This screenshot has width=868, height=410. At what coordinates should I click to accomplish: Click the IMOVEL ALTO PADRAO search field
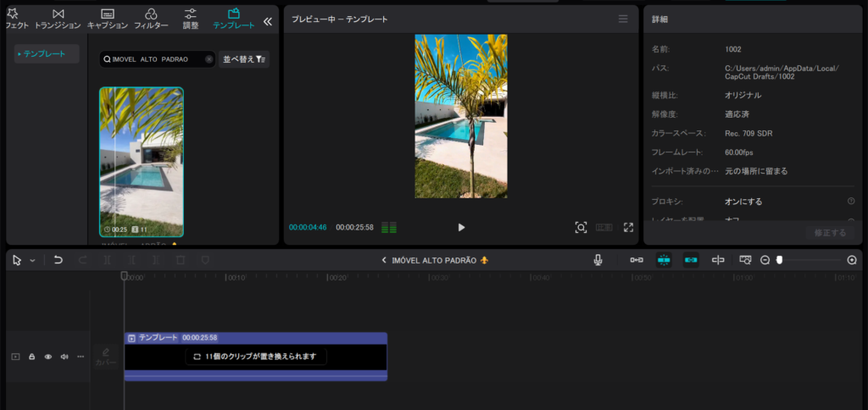157,59
